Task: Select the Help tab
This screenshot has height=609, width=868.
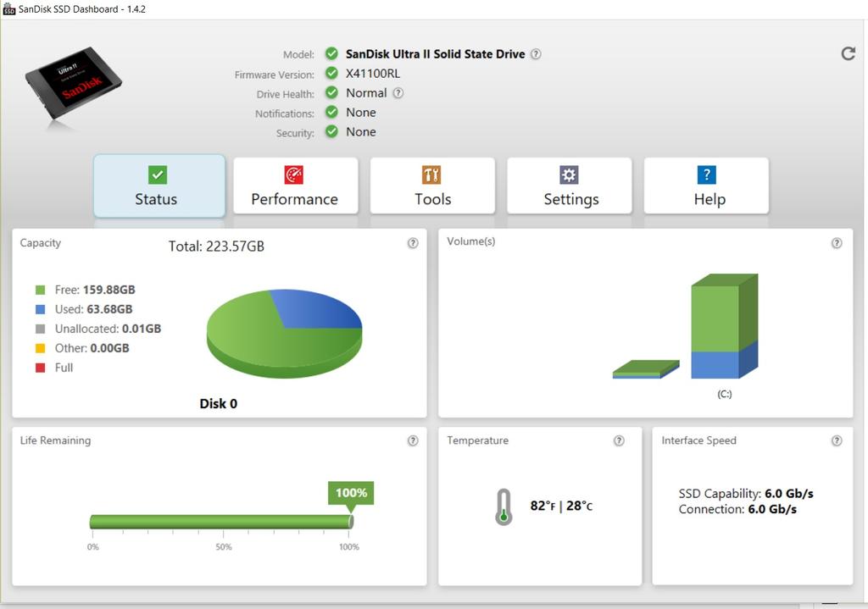Action: tap(707, 185)
